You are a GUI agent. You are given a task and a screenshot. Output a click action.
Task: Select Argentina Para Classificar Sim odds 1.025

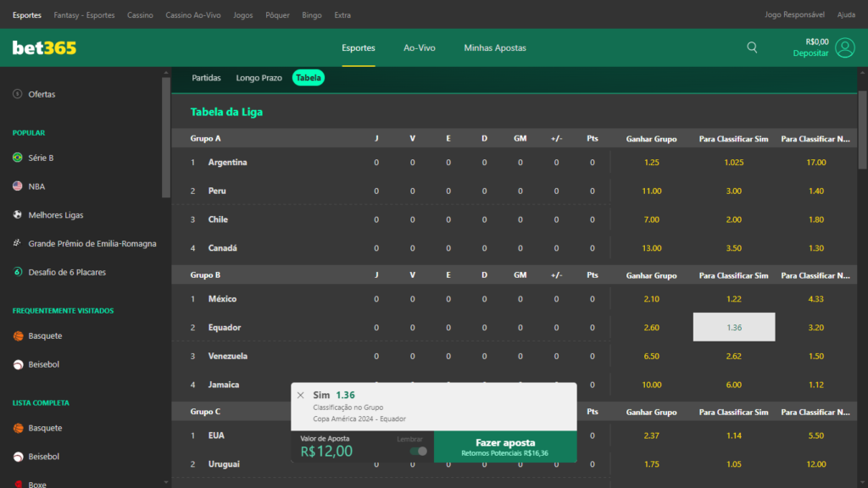tap(734, 162)
